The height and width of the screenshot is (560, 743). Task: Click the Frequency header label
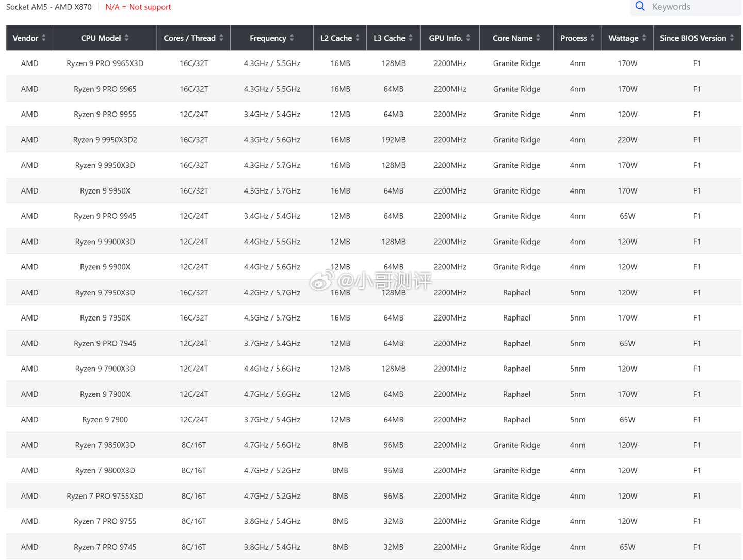click(268, 38)
